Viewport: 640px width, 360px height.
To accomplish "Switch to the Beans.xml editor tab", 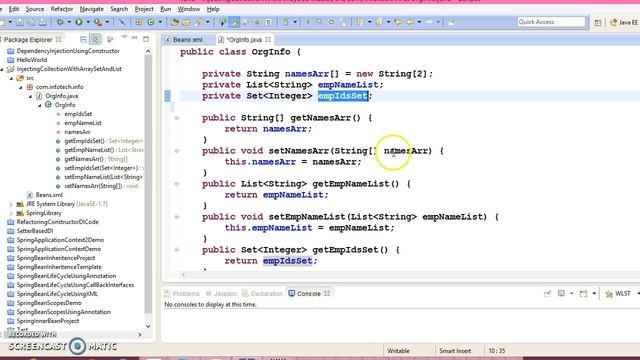I will pyautogui.click(x=187, y=40).
